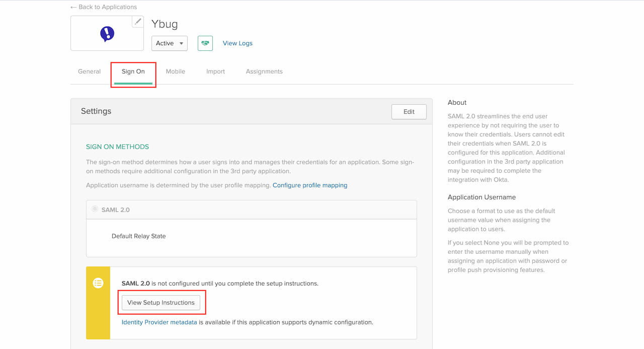Click the SAML 2.0 option label
Screen dimensions: 644x349
tap(116, 210)
